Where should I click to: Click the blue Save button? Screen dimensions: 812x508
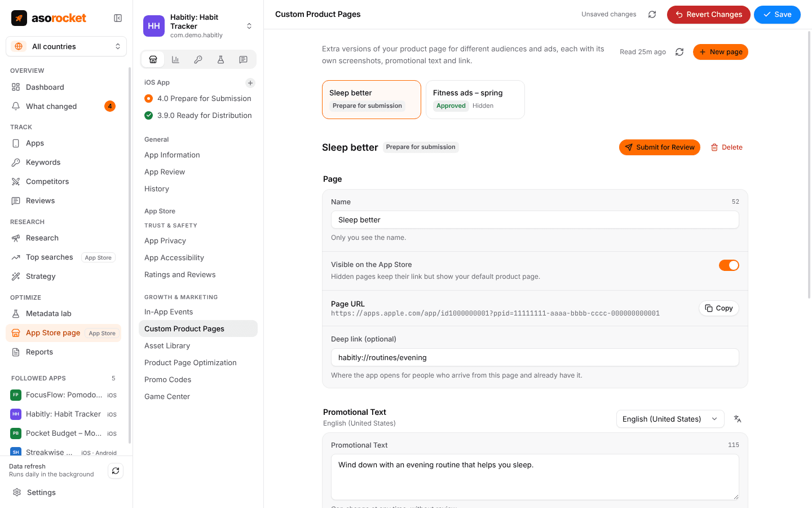point(777,15)
